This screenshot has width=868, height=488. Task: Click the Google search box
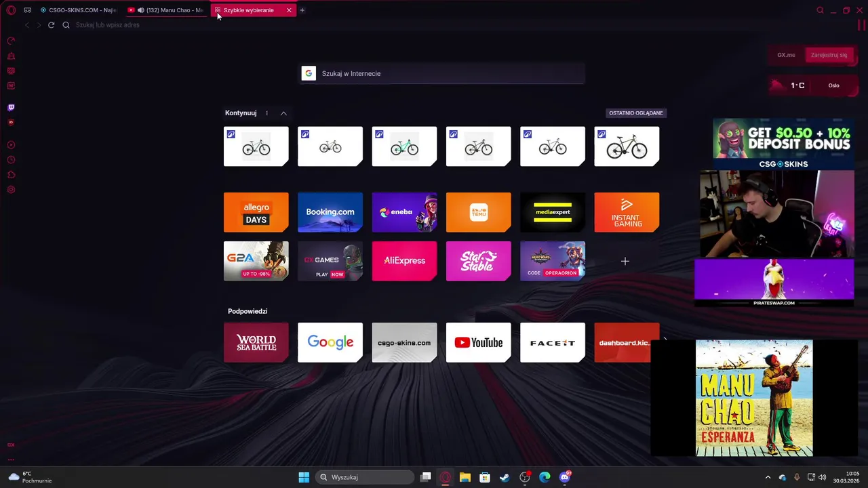442,73
